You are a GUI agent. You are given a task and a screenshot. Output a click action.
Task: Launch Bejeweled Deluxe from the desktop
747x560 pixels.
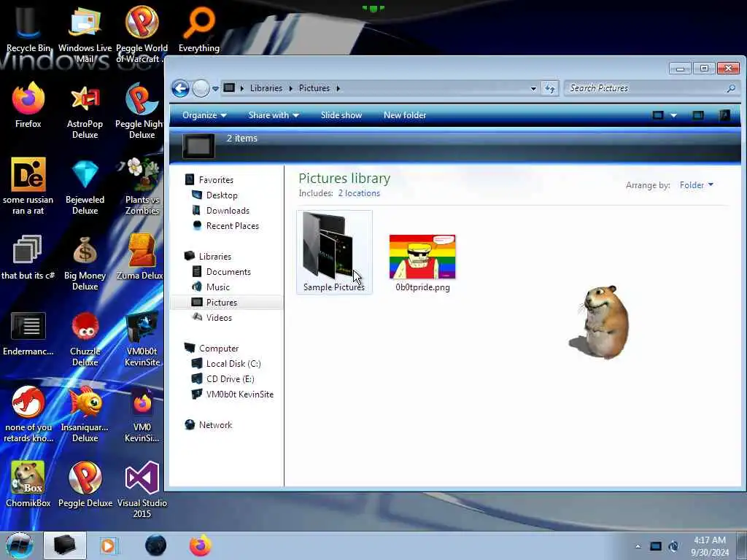(85, 186)
